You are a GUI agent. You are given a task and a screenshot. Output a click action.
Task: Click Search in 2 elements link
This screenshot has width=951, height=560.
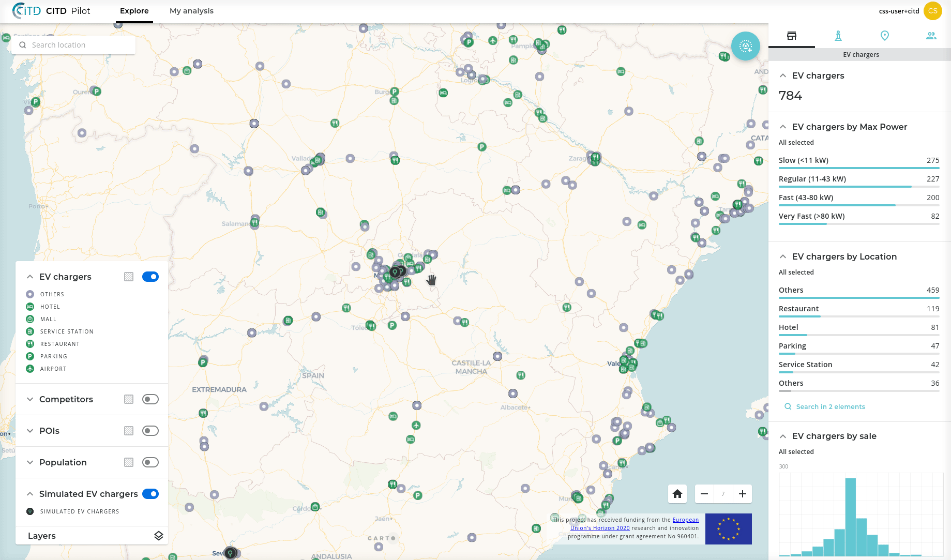coord(830,406)
